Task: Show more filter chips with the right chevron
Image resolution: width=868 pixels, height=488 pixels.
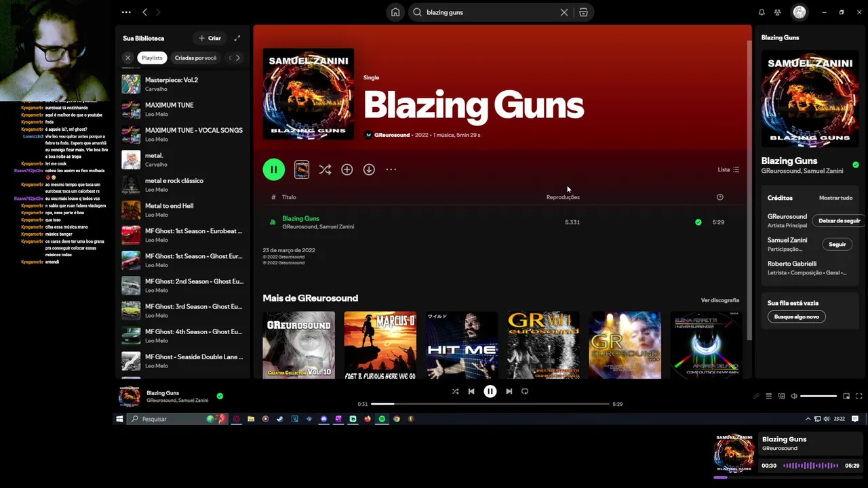Action: 237,58
